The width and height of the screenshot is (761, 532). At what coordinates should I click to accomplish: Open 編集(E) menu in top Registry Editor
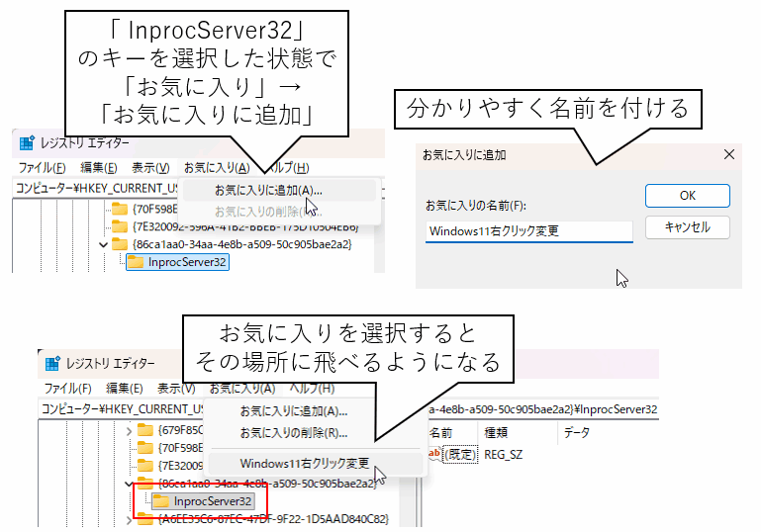coord(99,168)
